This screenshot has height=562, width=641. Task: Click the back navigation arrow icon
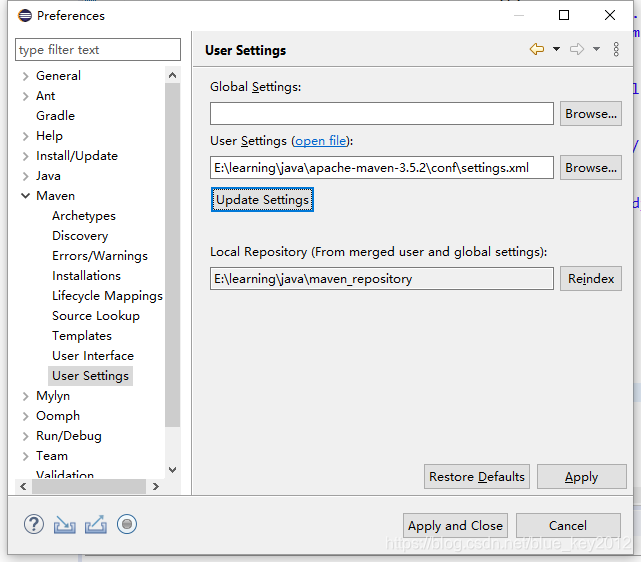(537, 49)
